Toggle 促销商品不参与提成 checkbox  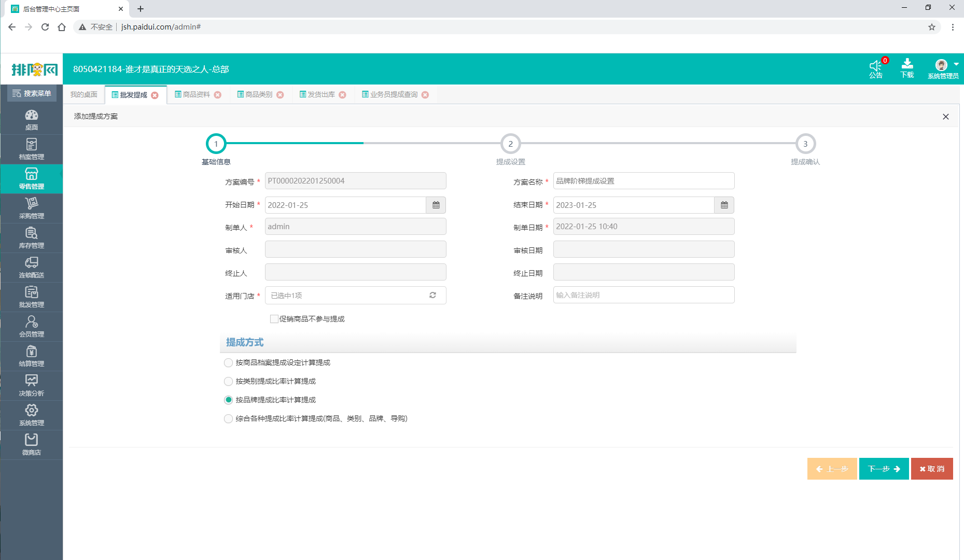point(274,319)
